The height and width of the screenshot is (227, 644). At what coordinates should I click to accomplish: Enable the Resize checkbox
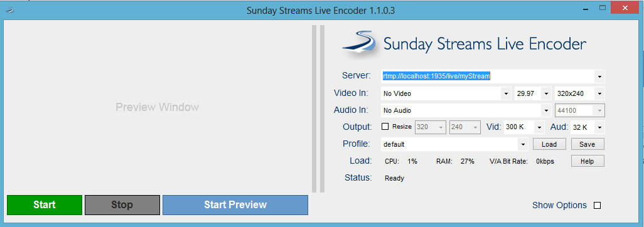(385, 127)
